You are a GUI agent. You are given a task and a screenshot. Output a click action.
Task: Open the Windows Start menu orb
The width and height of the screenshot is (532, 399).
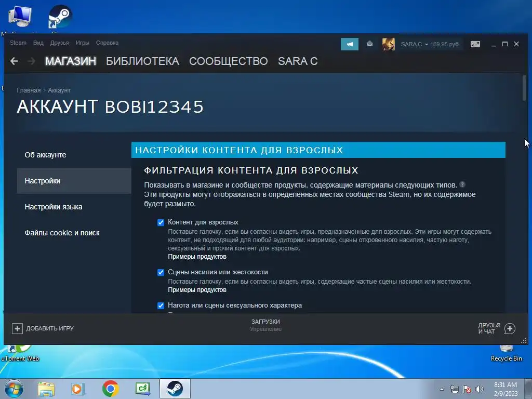coord(14,389)
